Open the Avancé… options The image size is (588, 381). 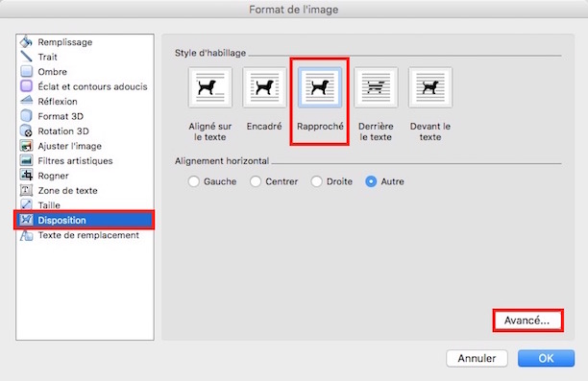[527, 321]
